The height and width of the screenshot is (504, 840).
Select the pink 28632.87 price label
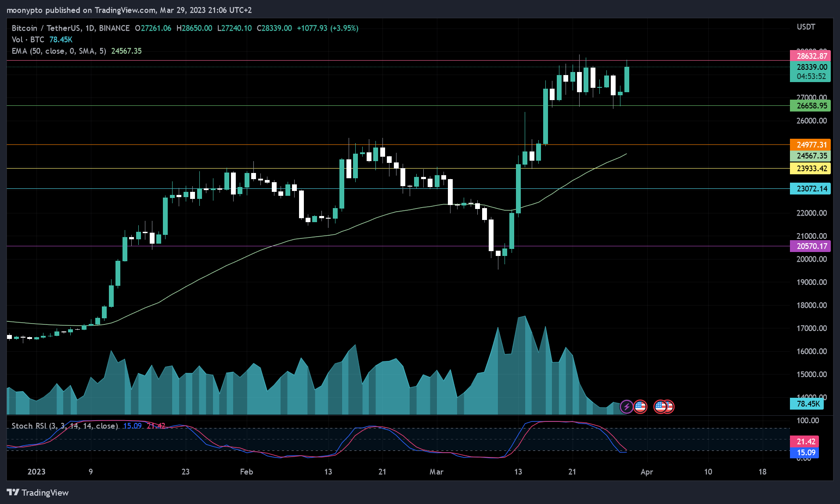[810, 56]
